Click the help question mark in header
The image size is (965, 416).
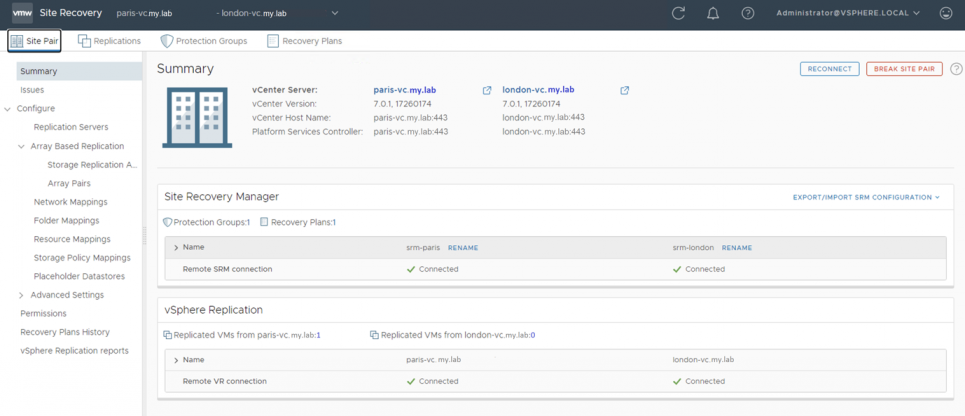click(748, 13)
